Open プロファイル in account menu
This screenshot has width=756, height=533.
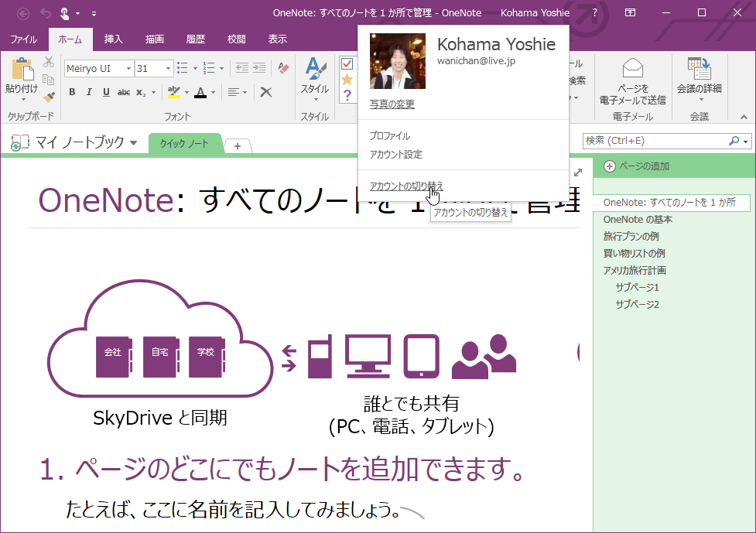click(x=389, y=136)
